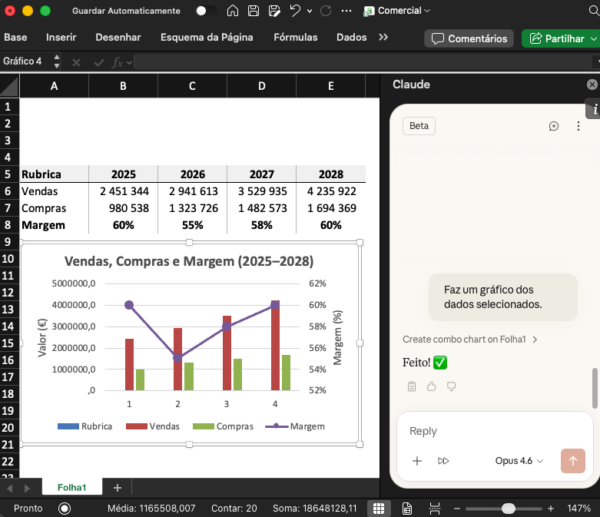Open the Partilhar dropdown arrow

coord(591,38)
